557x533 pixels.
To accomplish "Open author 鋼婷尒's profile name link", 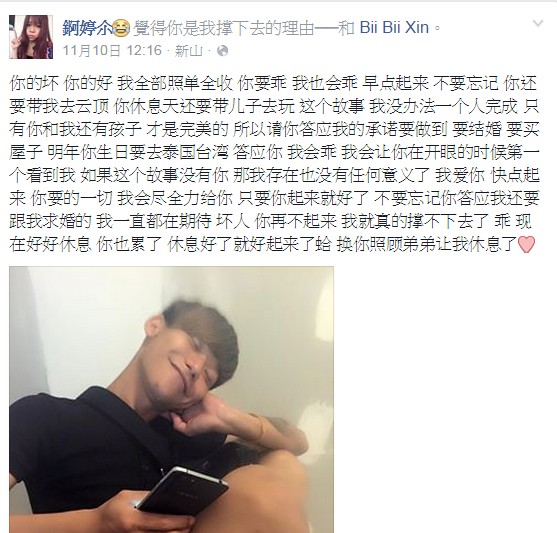I will (87, 28).
